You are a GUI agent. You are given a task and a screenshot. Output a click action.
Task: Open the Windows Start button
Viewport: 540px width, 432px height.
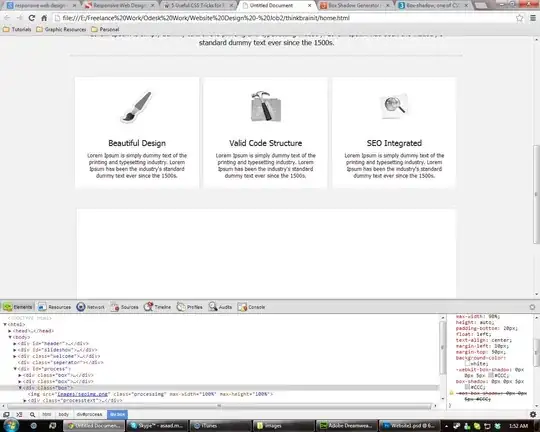coord(10,425)
